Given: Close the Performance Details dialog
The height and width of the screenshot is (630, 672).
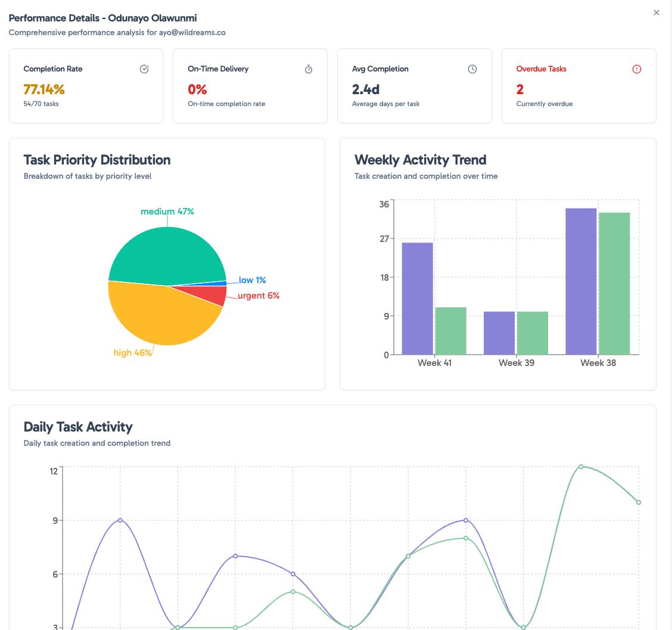Looking at the screenshot, I should click(656, 13).
